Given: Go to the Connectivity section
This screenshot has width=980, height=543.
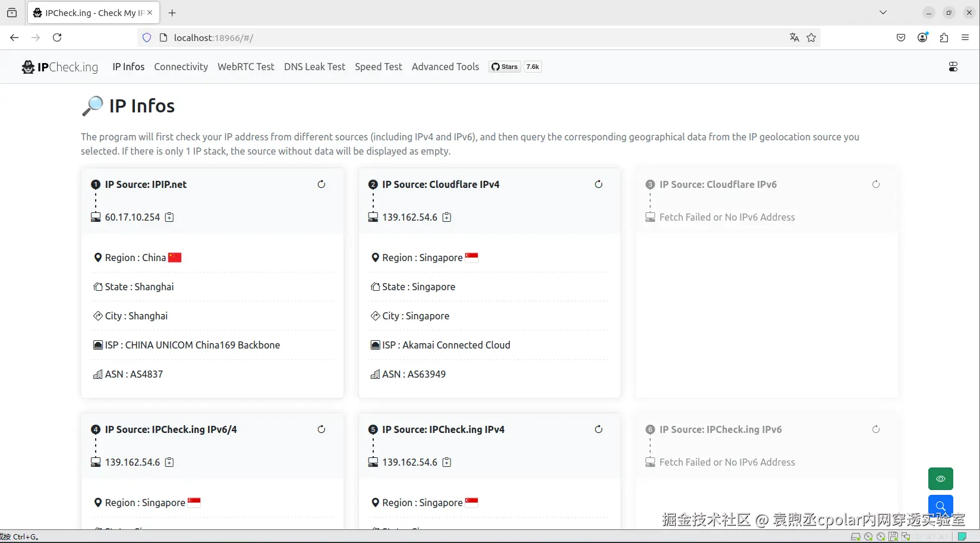Looking at the screenshot, I should coord(181,67).
